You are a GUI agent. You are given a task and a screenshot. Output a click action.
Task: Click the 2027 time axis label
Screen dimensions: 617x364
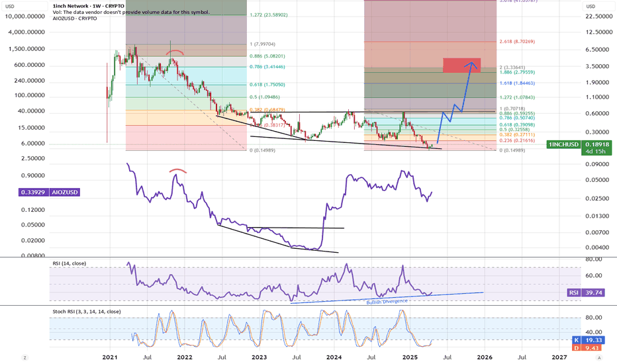point(559,357)
